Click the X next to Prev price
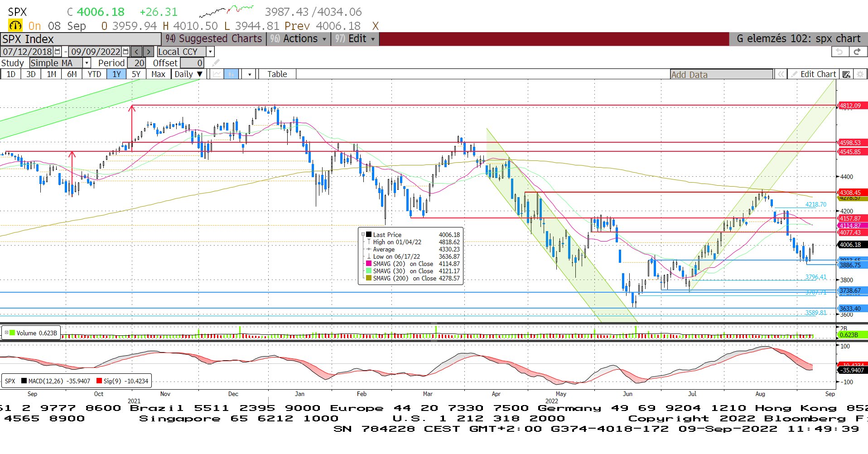Image resolution: width=868 pixels, height=454 pixels. pyautogui.click(x=375, y=26)
